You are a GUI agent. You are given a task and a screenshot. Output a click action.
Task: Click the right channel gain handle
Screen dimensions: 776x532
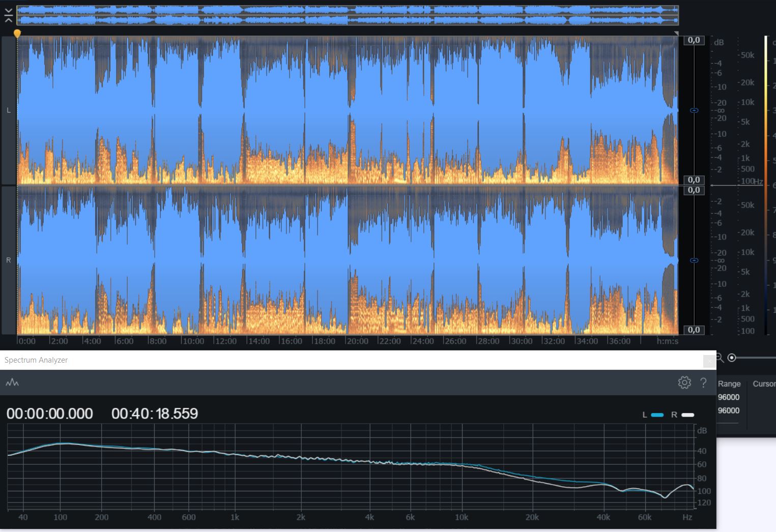point(694,260)
